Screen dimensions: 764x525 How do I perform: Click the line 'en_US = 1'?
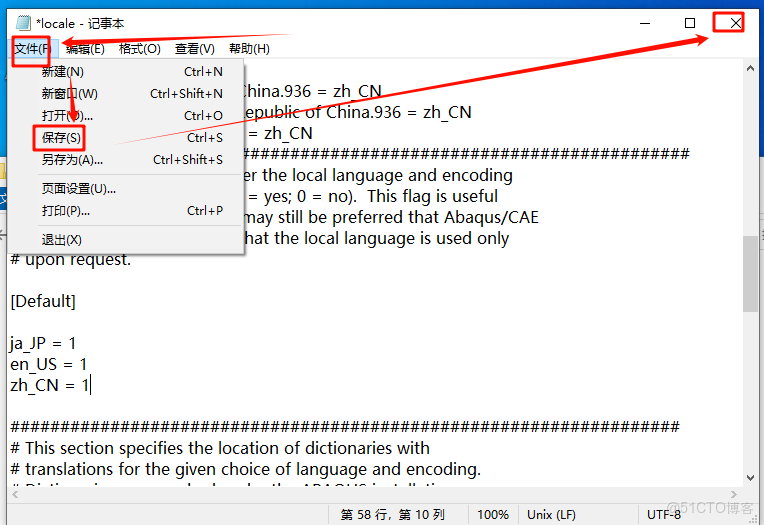[x=48, y=364]
